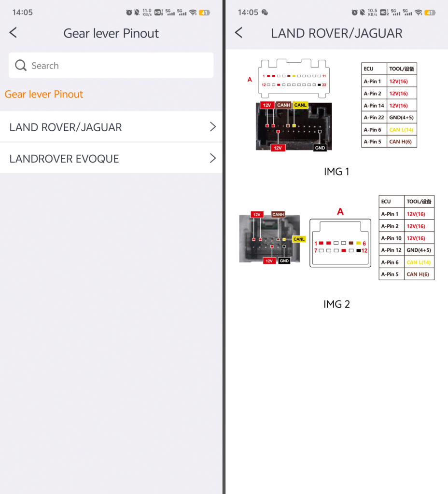This screenshot has width=448, height=494.
Task: Tap the battery indicator in right status bar
Action: (x=430, y=13)
